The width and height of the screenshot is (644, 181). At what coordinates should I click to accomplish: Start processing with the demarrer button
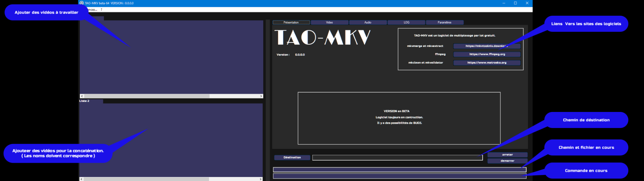[507, 161]
